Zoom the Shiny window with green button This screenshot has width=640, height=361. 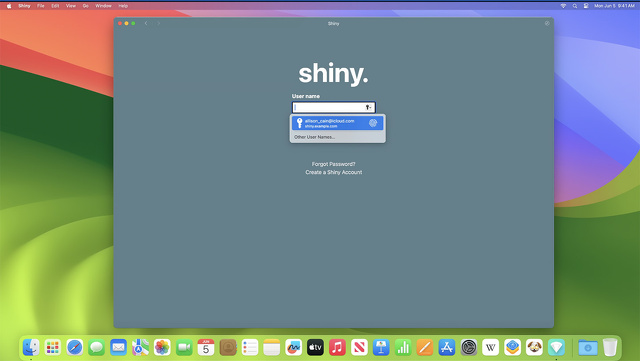pyautogui.click(x=133, y=23)
